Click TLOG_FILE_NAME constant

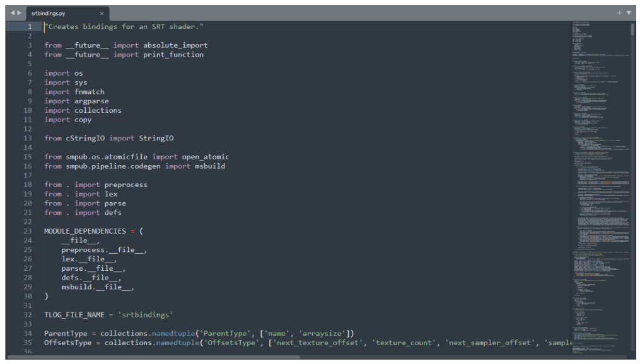tap(74, 315)
